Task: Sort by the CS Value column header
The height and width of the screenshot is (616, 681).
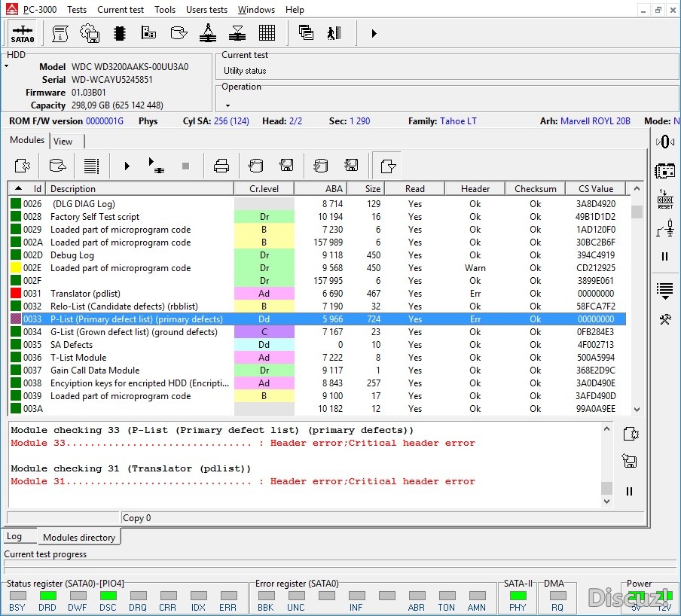Action: coord(595,189)
